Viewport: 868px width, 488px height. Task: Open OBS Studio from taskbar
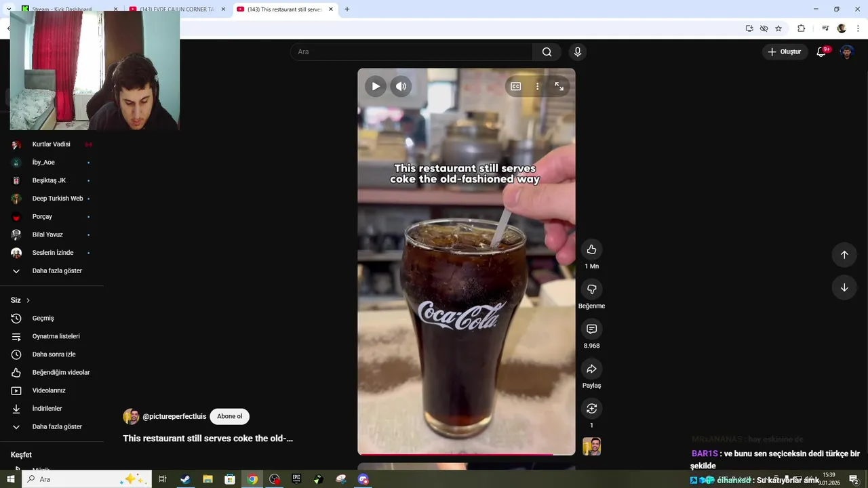(274, 479)
